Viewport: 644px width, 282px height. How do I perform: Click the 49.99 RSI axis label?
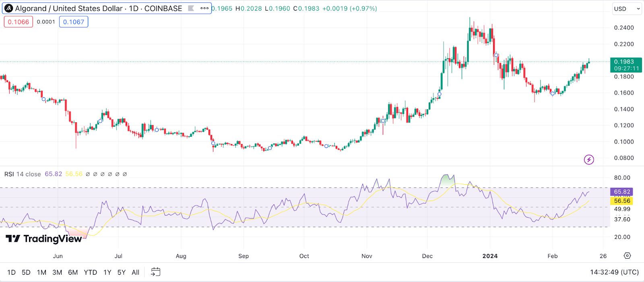(x=622, y=209)
